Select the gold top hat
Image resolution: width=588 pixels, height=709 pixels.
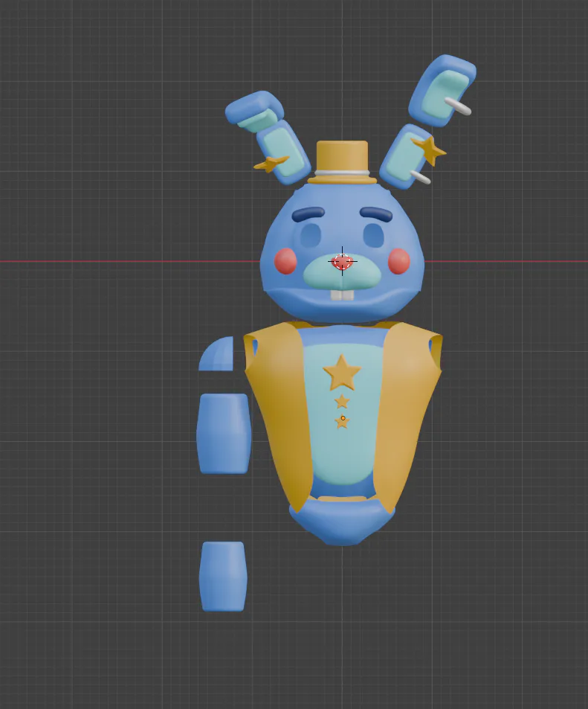(342, 156)
